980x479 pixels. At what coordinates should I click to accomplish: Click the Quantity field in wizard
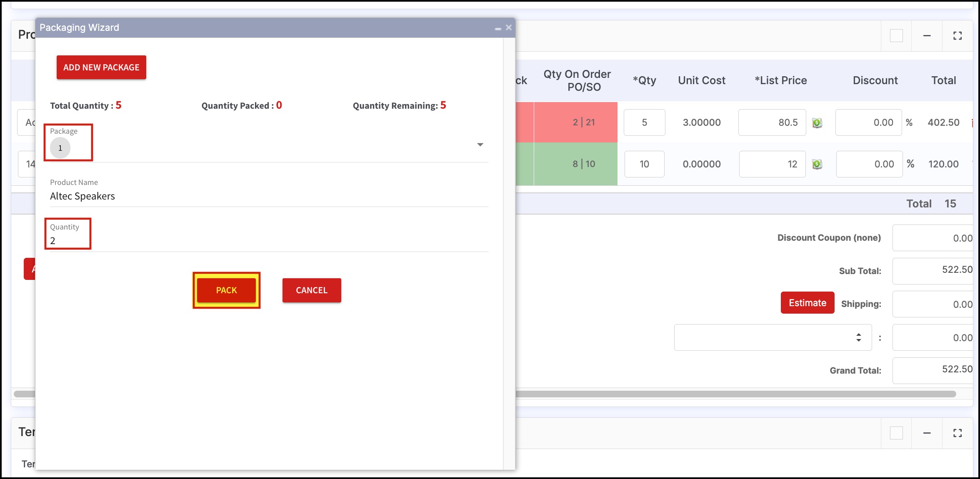click(x=267, y=241)
